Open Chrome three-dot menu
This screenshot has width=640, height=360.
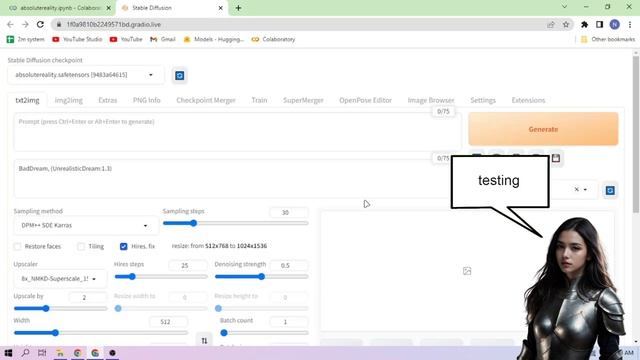click(629, 24)
